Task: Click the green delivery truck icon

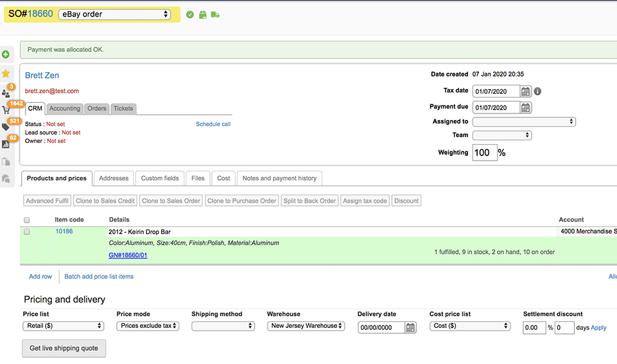Action: coord(215,14)
